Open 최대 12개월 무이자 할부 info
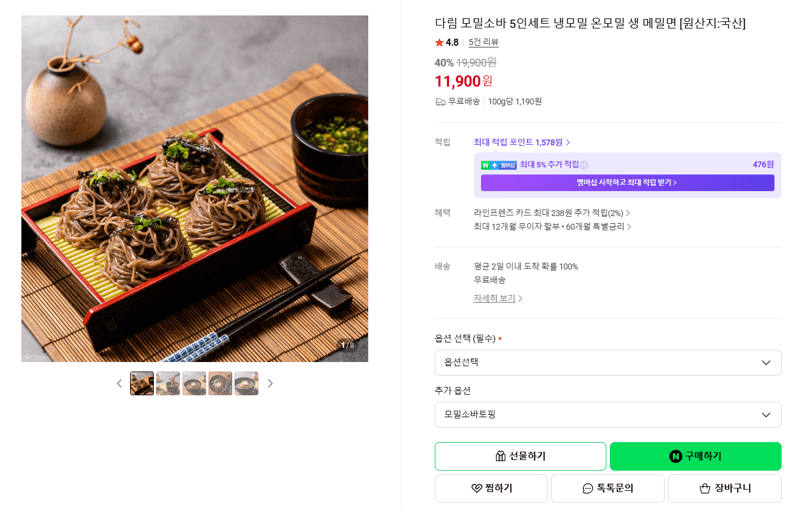 pos(552,226)
